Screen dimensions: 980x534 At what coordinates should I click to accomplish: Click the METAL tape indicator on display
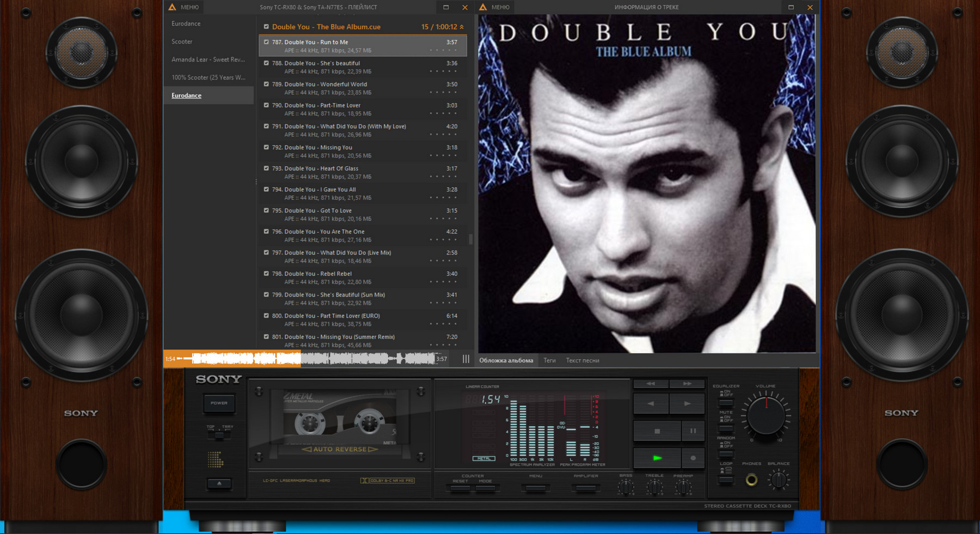[484, 458]
